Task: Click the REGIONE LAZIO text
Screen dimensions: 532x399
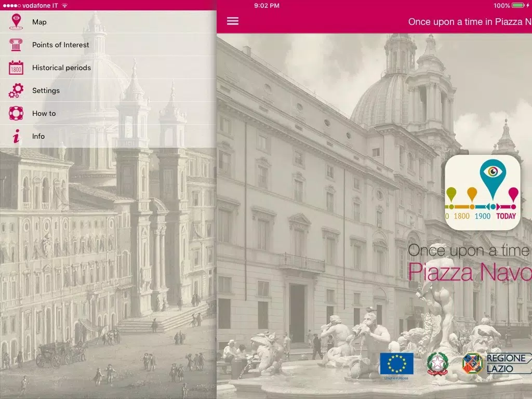Action: 507,363
